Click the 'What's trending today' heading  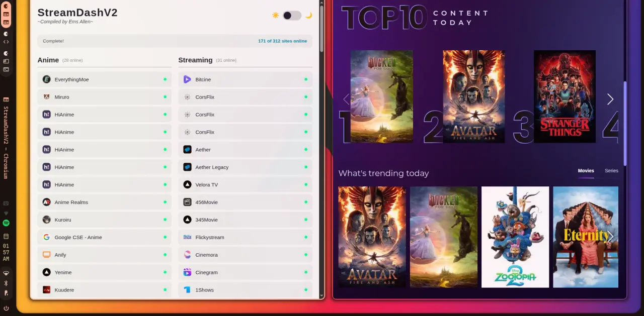tap(383, 173)
